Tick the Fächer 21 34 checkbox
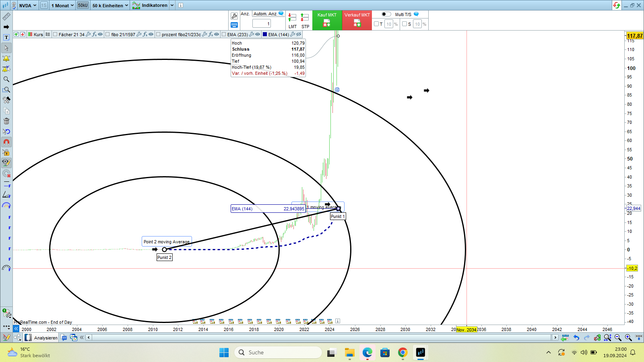This screenshot has width=644, height=362. point(56,35)
